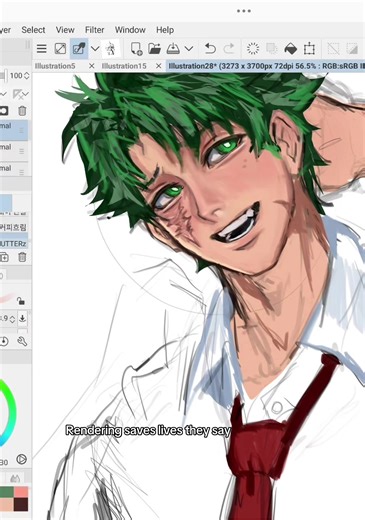
Task: Open the View menu
Action: [65, 30]
